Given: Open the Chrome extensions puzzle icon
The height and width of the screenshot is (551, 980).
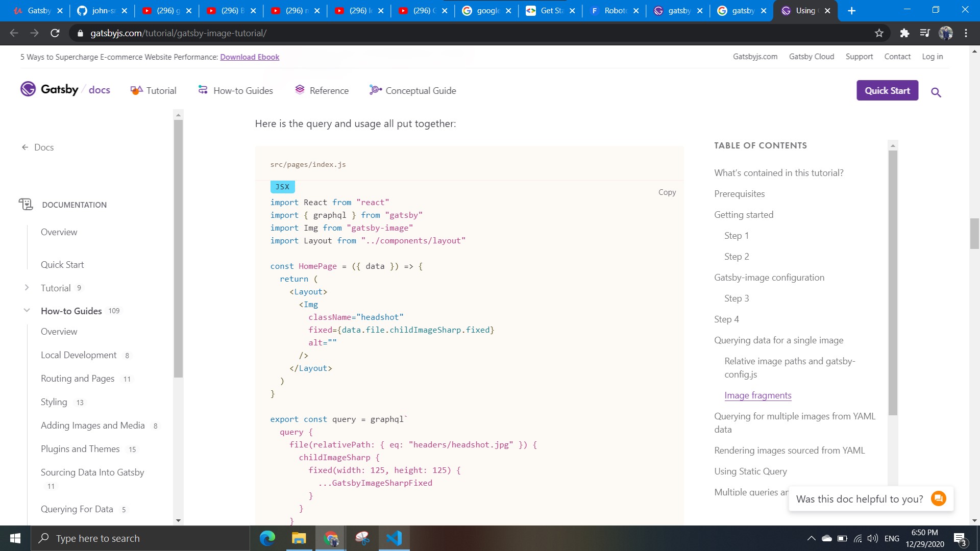Looking at the screenshot, I should point(904,33).
